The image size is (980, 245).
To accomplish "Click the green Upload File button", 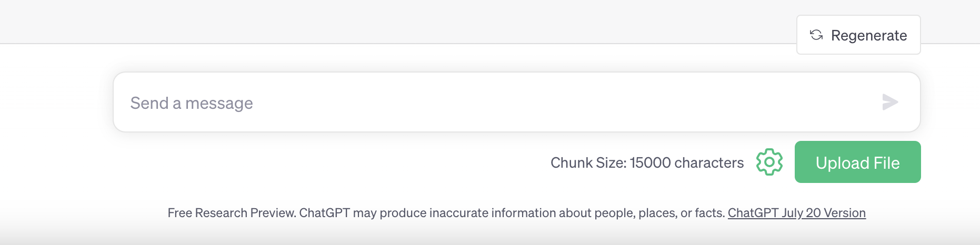I will [x=857, y=162].
